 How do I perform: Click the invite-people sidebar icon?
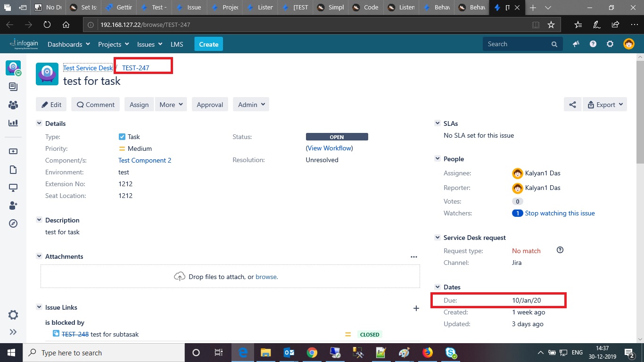pos(13,205)
